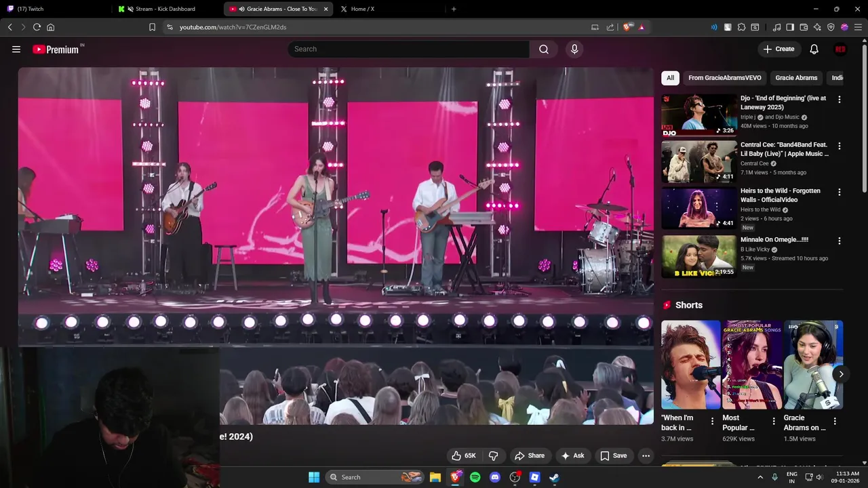The width and height of the screenshot is (868, 488).
Task: Save the video to a playlist
Action: (x=613, y=455)
